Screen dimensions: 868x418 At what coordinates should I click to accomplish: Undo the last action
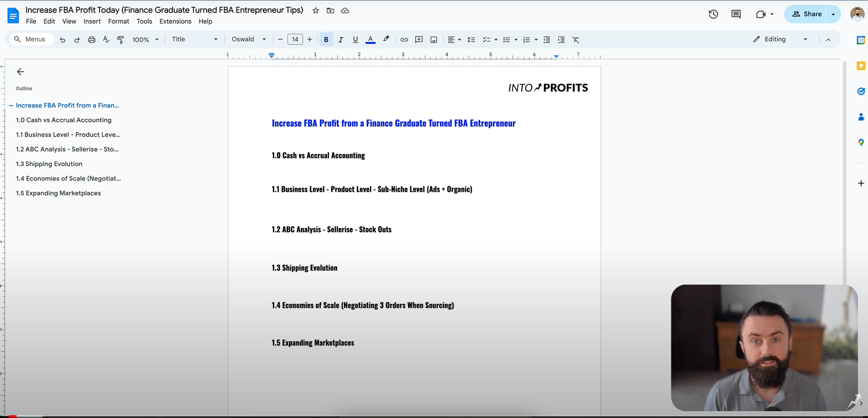point(63,40)
